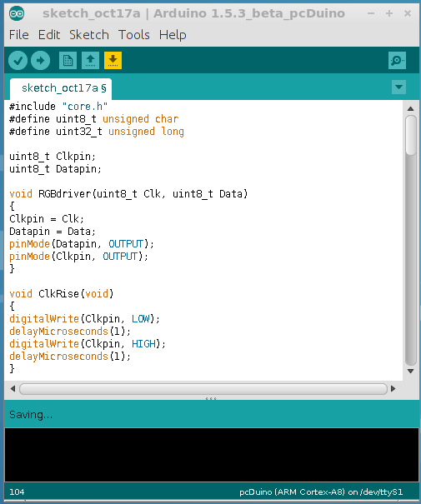Click the horizontal scrollbar left arrow

click(x=13, y=388)
